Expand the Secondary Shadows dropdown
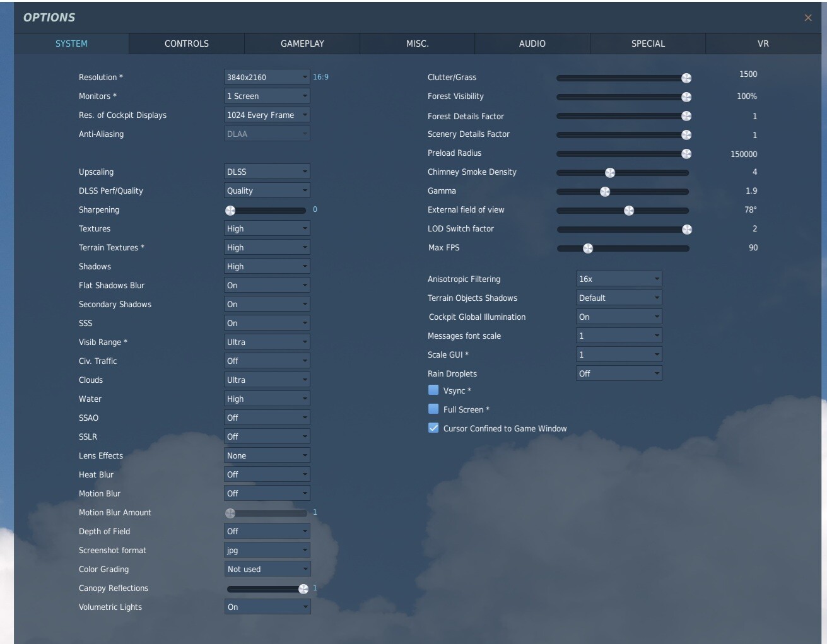 (267, 304)
